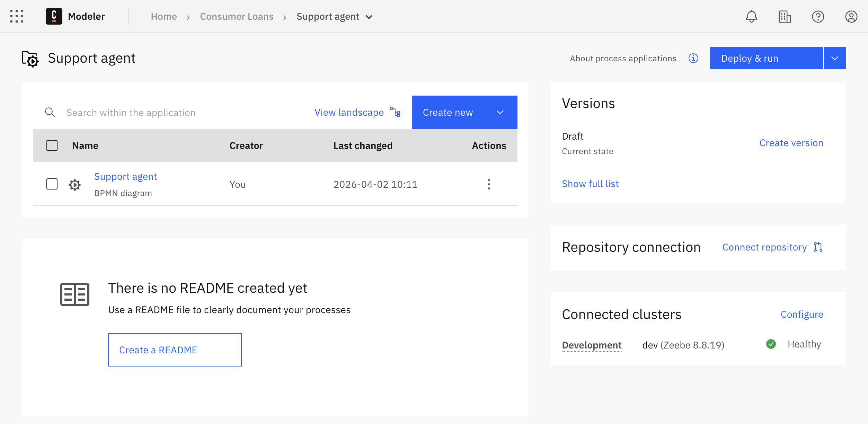Click the Camunda Modeler logo
868x424 pixels.
tap(54, 16)
